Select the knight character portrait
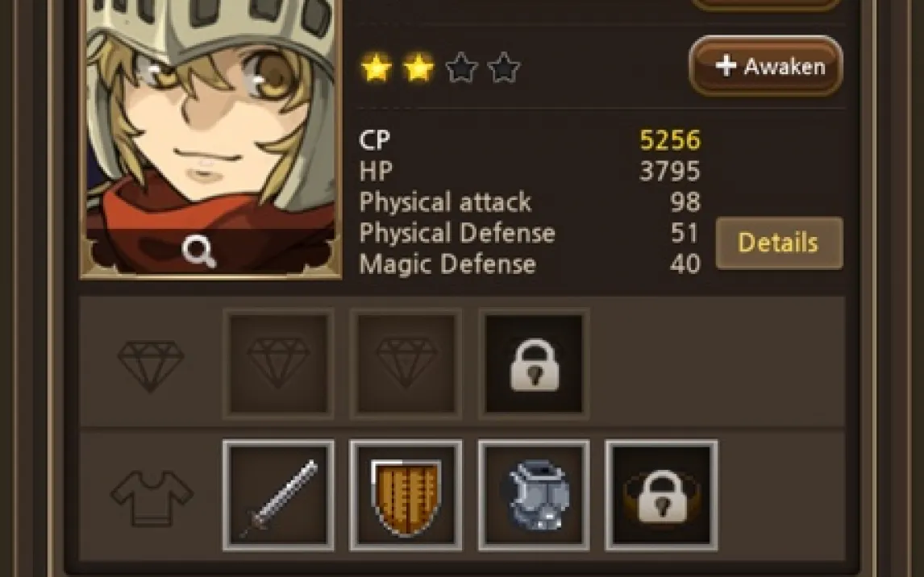The image size is (924, 577). tap(211, 139)
